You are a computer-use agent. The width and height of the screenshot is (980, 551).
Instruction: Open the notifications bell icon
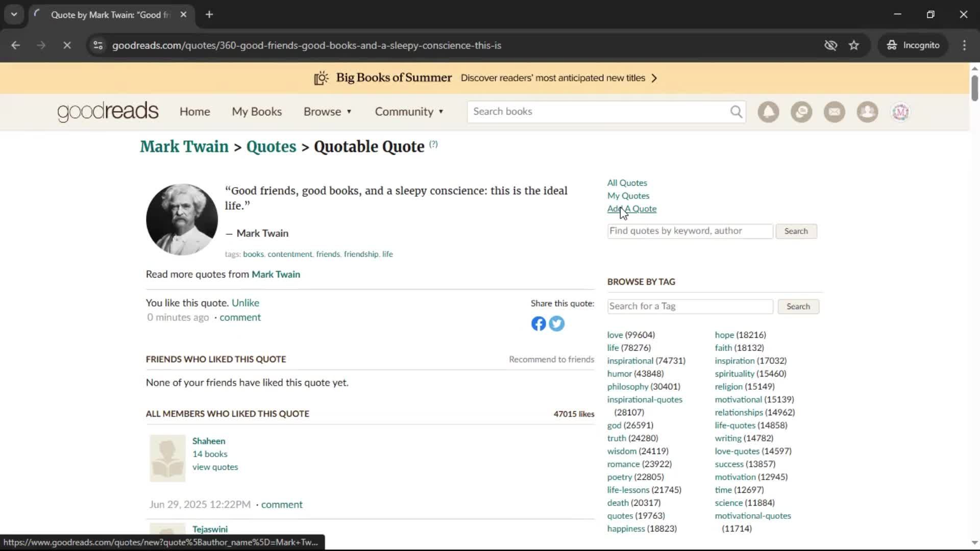click(768, 112)
